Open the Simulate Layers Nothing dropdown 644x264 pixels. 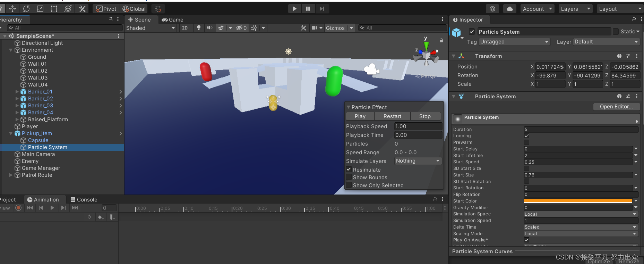tap(418, 161)
